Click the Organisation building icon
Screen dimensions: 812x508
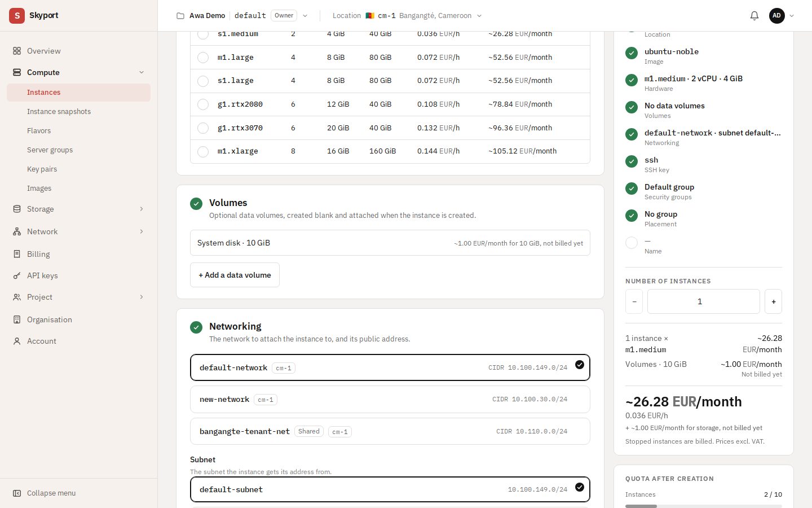pos(17,319)
